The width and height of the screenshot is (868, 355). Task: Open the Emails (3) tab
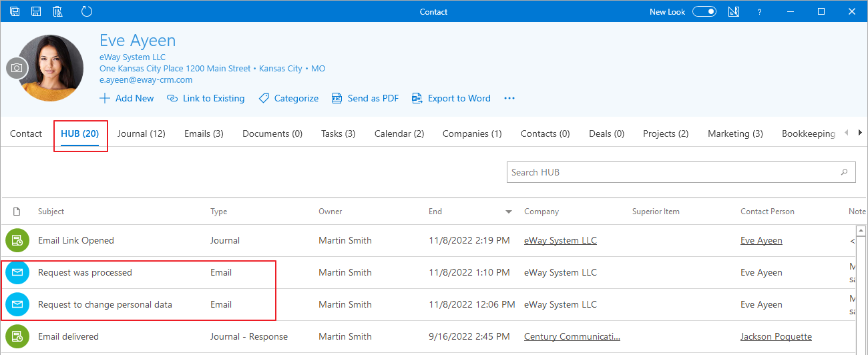[x=204, y=133]
